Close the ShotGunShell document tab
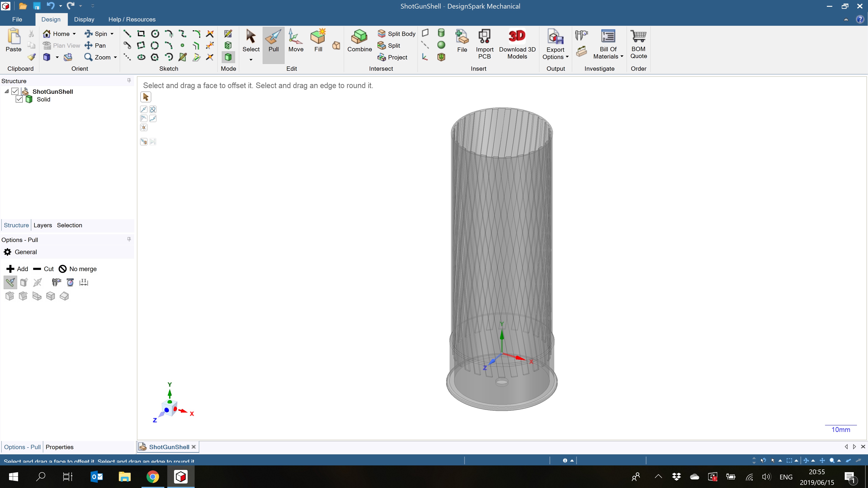Image resolution: width=868 pixels, height=488 pixels. click(194, 447)
